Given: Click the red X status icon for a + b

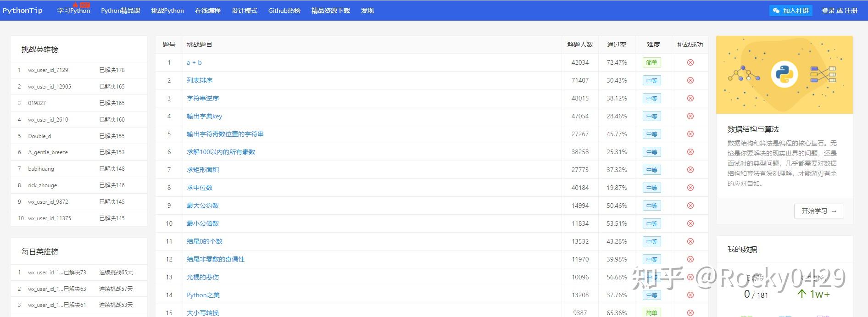Looking at the screenshot, I should pos(690,62).
